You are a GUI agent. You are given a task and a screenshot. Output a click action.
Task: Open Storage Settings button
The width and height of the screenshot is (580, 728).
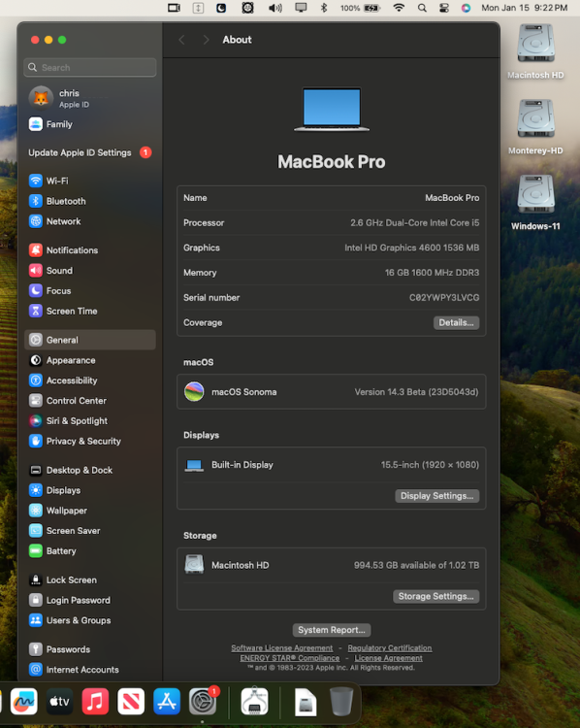436,596
